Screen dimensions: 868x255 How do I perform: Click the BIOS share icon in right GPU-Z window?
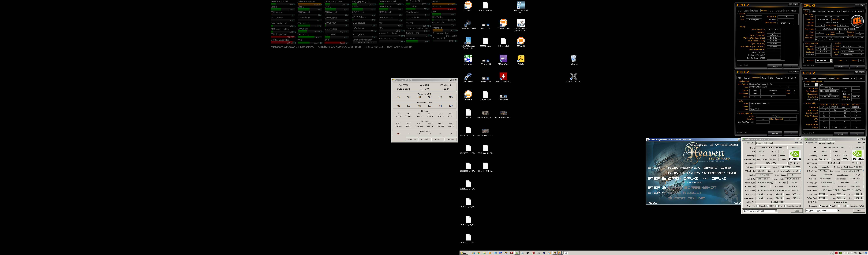tap(853, 163)
